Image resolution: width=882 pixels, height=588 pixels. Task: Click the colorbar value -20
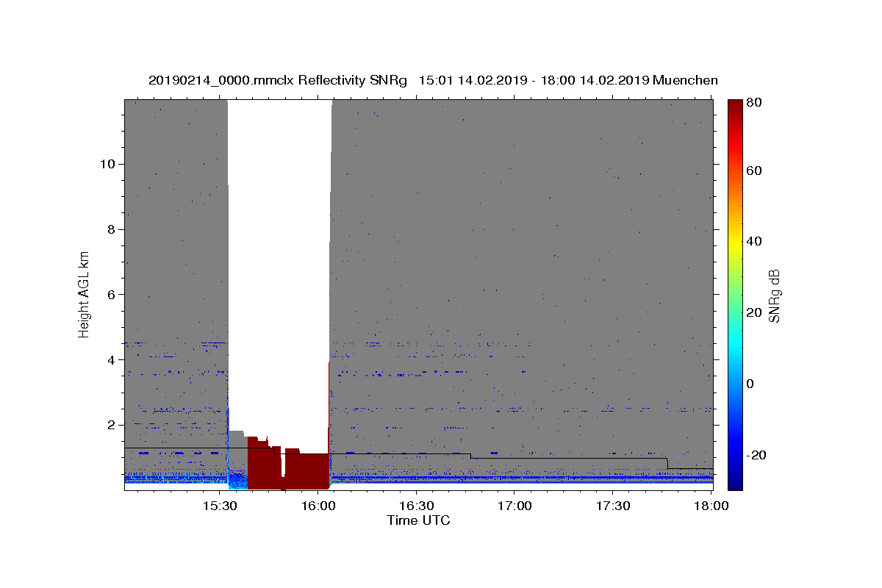click(x=756, y=455)
